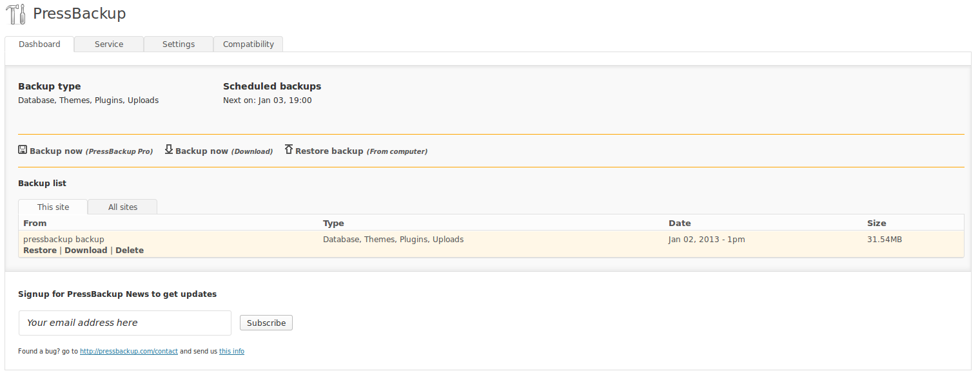Download the pressbackup backup

(86, 251)
